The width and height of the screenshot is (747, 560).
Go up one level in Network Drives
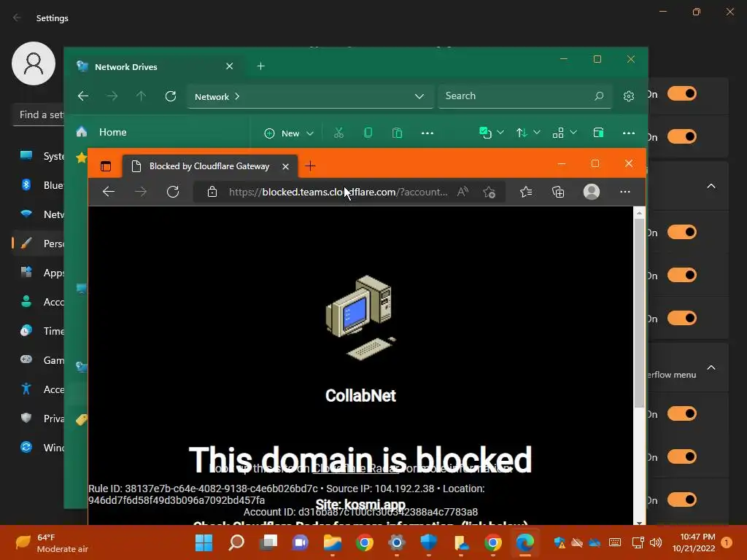point(141,96)
